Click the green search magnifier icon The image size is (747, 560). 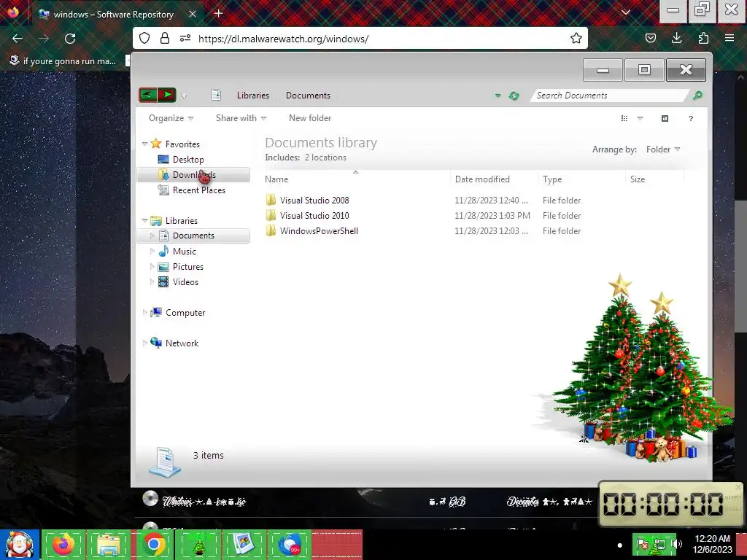tap(697, 96)
